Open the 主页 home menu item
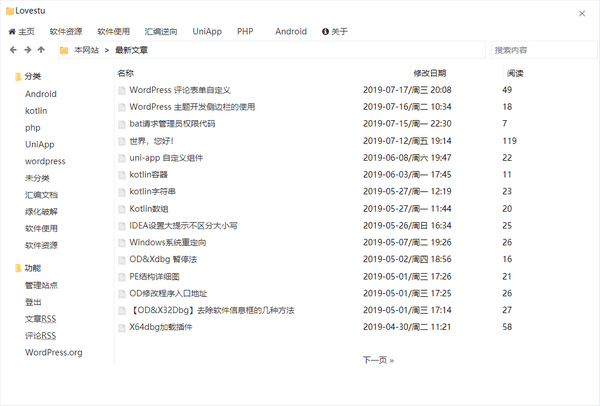Viewport: 600px width, 406px height. tap(21, 31)
